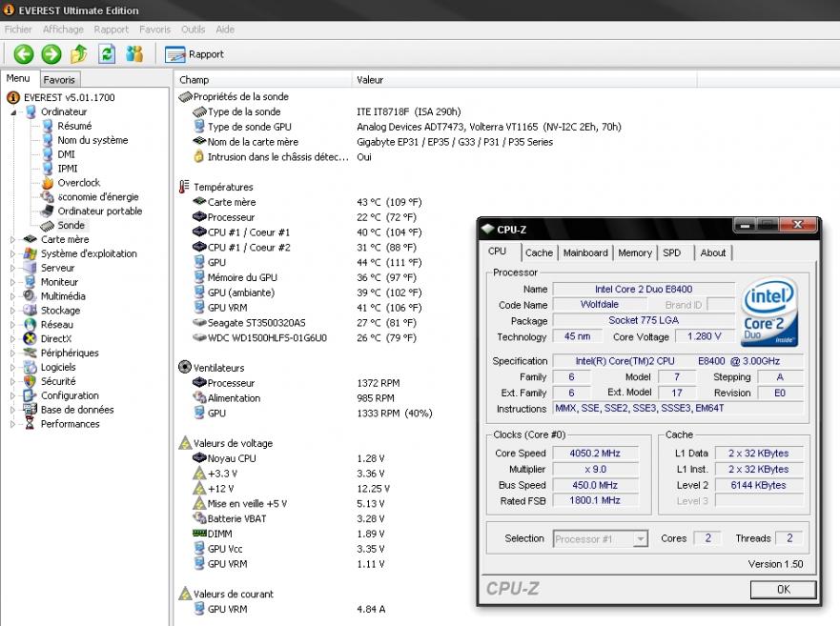Viewport: 840px width, 626px height.
Task: Click the Logiciels icon in tree
Action: pos(31,368)
